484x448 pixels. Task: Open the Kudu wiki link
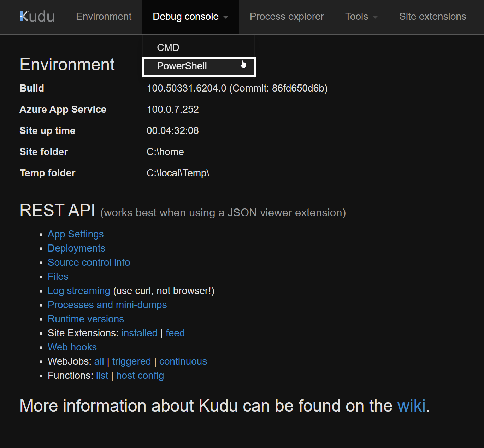point(411,406)
